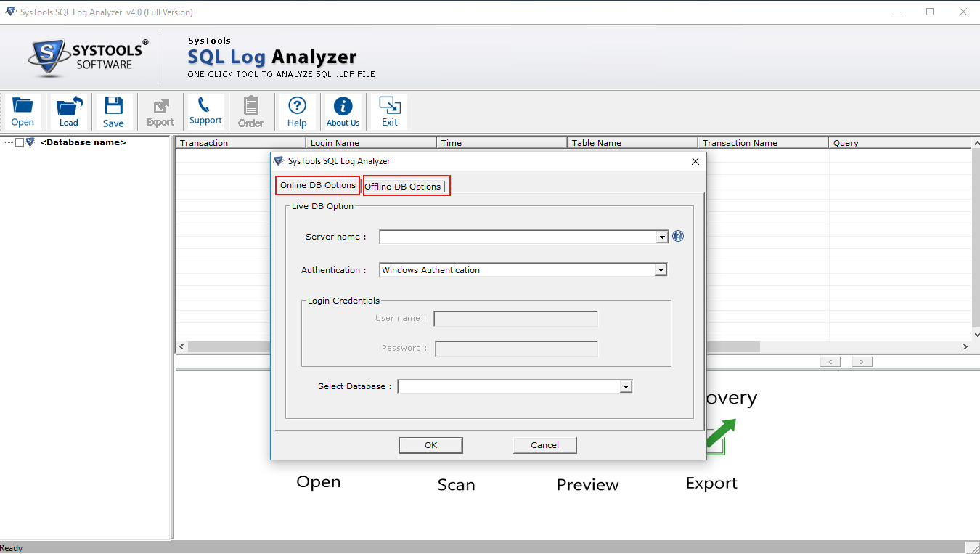
Task: Click the Save floppy disk icon
Action: 113,112
